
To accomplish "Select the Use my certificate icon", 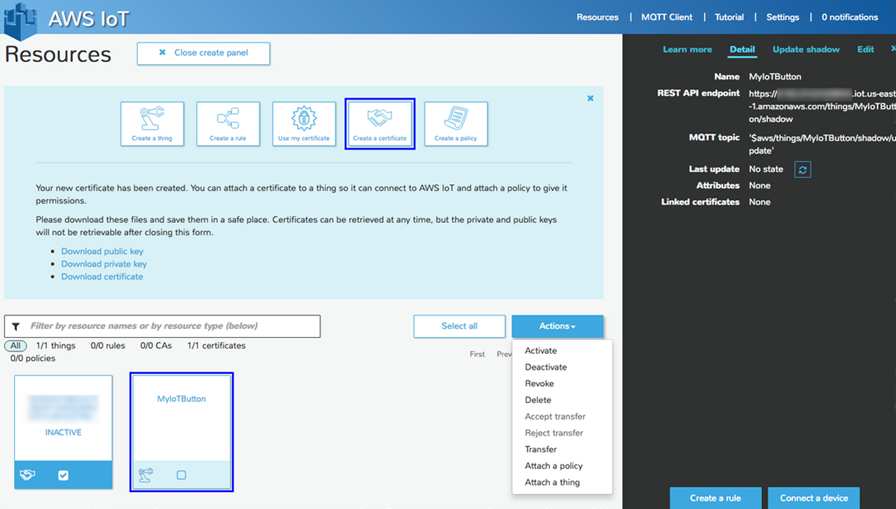I will (x=304, y=124).
